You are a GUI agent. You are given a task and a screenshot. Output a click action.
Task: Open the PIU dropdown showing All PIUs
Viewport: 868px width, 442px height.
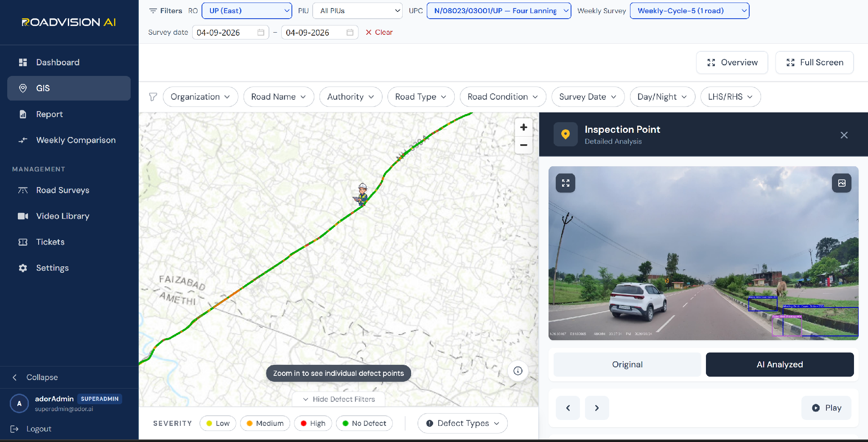pos(358,11)
